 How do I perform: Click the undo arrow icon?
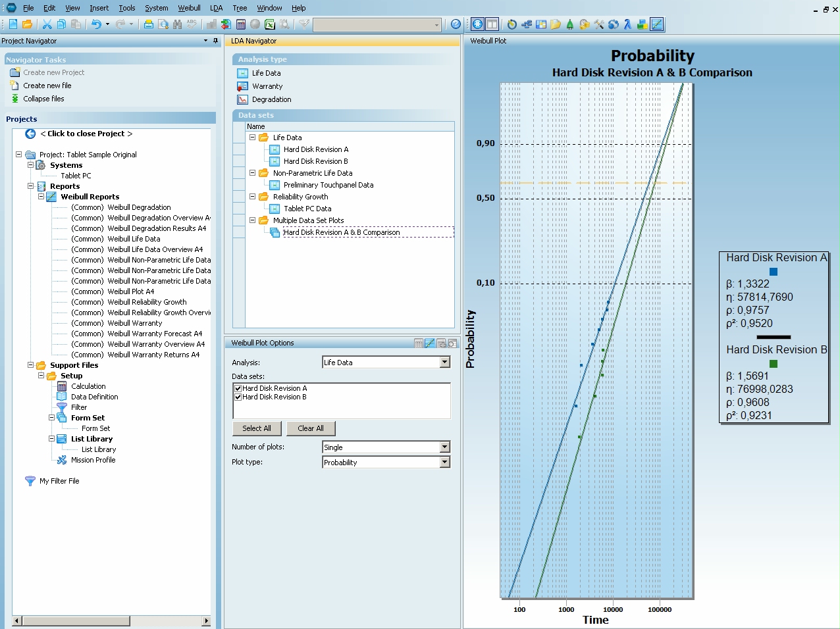pyautogui.click(x=96, y=24)
